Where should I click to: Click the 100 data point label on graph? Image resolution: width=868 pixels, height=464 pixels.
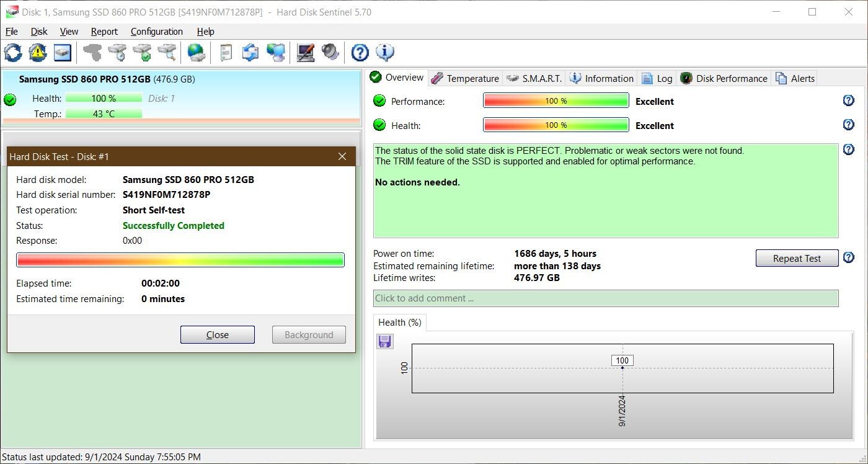[622, 360]
